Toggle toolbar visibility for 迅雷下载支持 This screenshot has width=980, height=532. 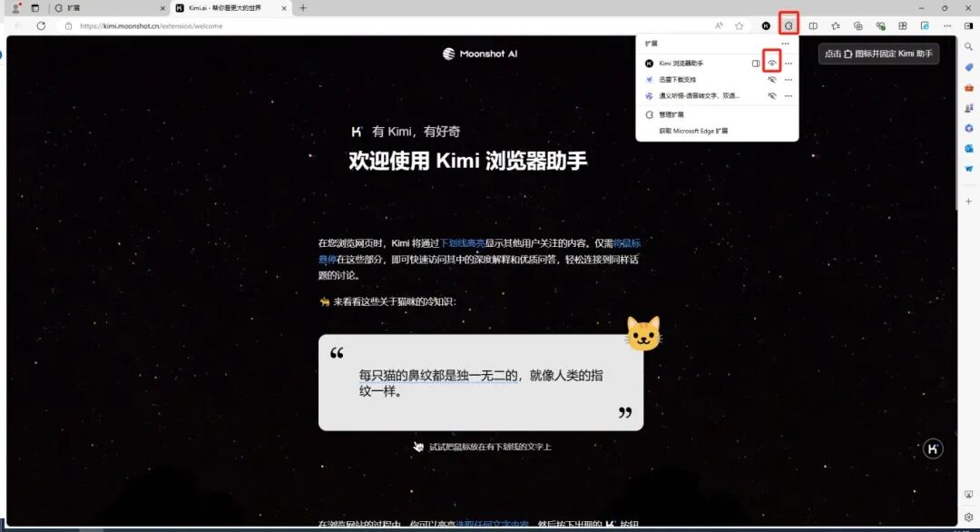pyautogui.click(x=772, y=79)
